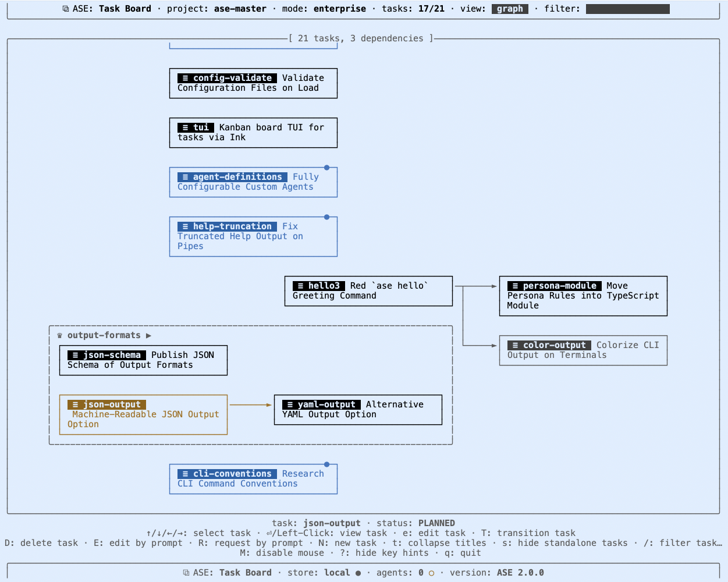Screen dimensions: 728x582
Task: Click 'Schema of Output Formats' text
Action: (130, 365)
